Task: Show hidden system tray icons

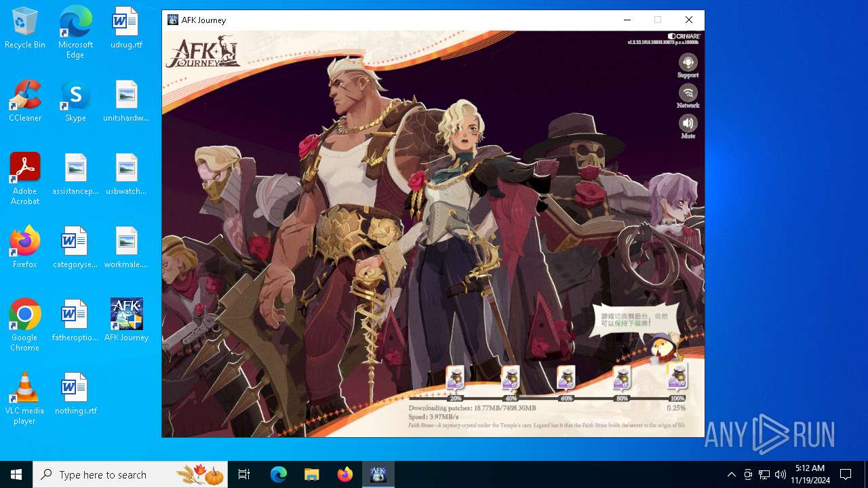Action: tap(731, 474)
